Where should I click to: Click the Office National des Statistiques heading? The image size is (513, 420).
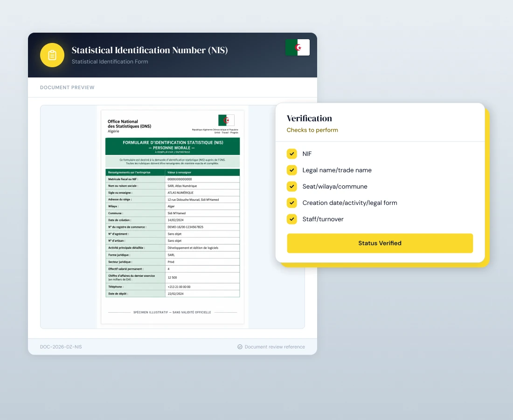[129, 124]
